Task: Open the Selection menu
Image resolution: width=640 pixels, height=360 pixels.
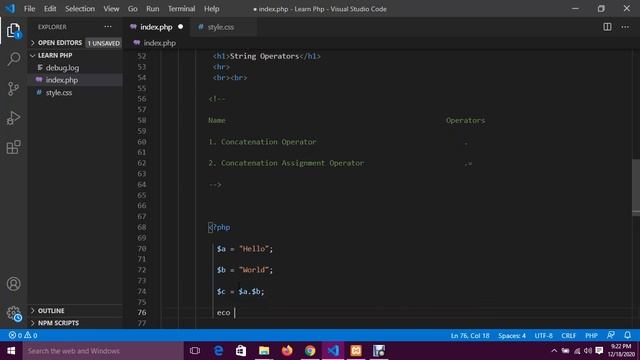Action: [80, 9]
